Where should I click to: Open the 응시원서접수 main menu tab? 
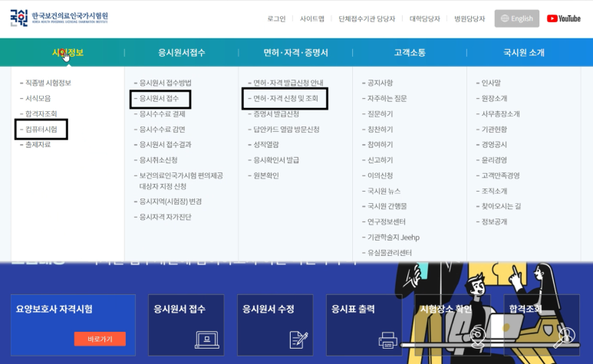coord(181,52)
